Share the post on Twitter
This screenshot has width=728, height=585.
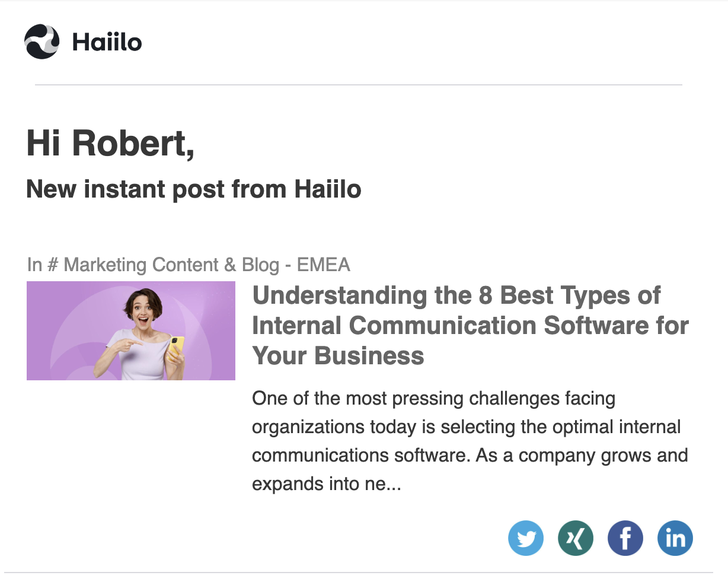pos(526,538)
